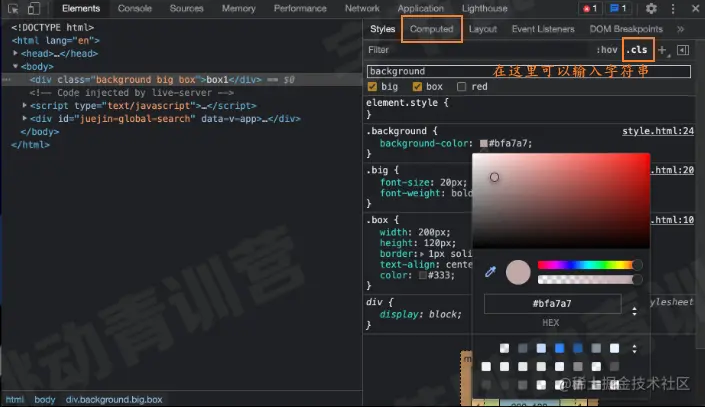
Task: Toggle the computed styles sidebar icon
Action: [683, 50]
